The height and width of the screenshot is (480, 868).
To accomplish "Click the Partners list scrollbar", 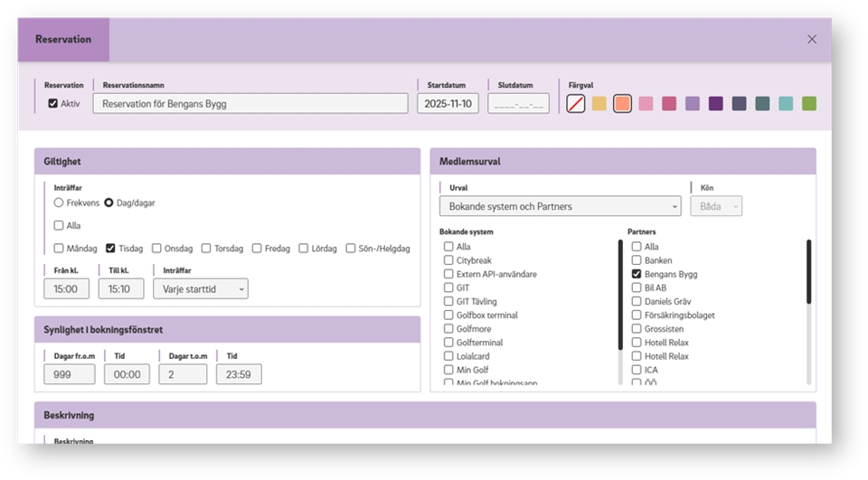I will point(808,307).
